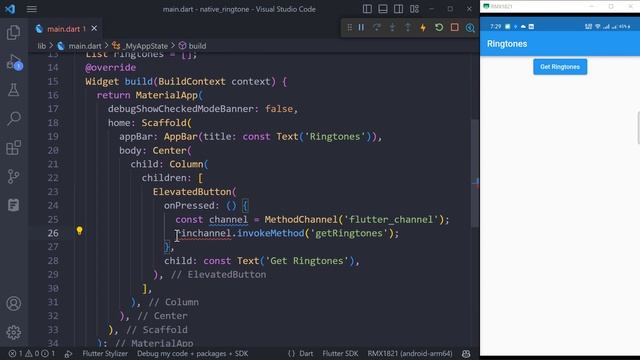Screen dimensions: 640x360
Task: Click 'Debug my code + packages + SDK' status item
Action: tap(192, 353)
